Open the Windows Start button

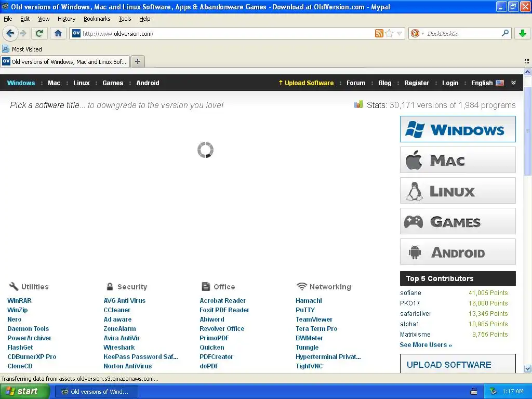pyautogui.click(x=25, y=392)
